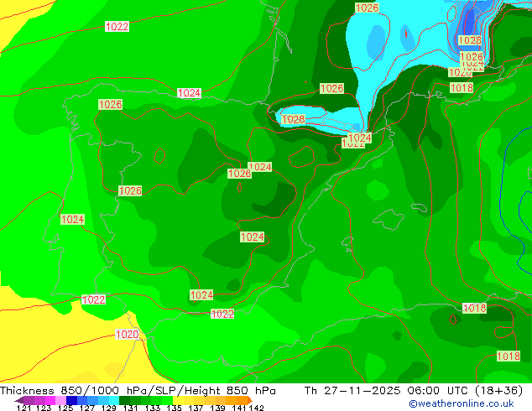Click the 1018 label near the French Riviera
The image size is (532, 411).
coord(462,88)
